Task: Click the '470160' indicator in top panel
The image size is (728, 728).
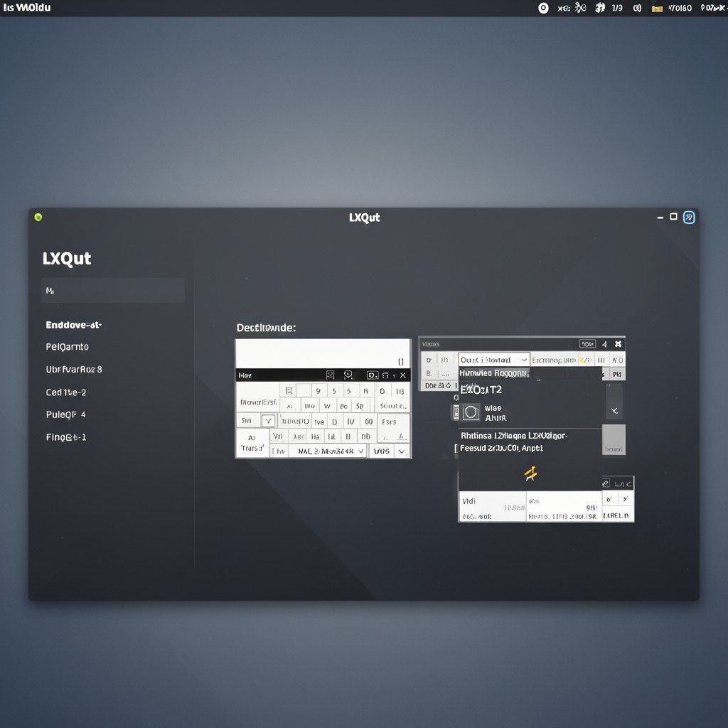Action: (x=680, y=8)
